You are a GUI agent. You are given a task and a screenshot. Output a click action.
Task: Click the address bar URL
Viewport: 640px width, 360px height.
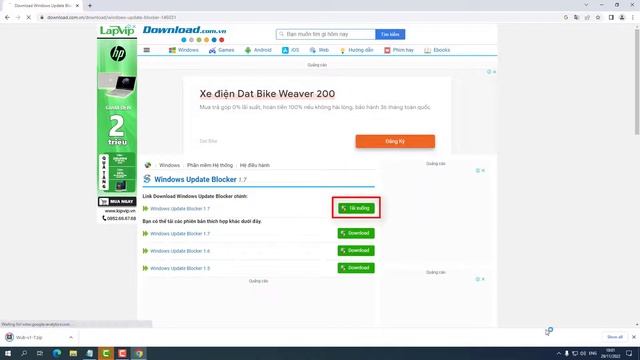[111, 18]
